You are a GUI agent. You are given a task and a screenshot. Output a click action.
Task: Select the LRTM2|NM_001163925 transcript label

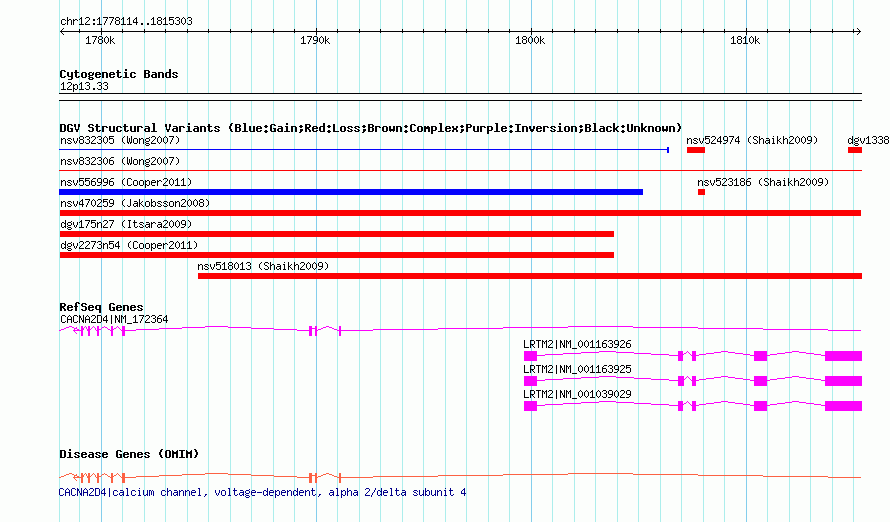pyautogui.click(x=577, y=369)
